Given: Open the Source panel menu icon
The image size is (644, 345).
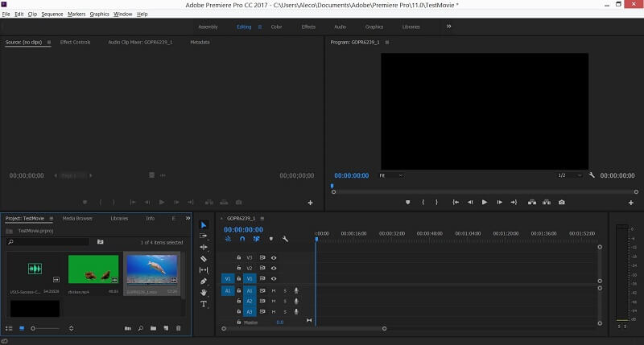Looking at the screenshot, I should 49,43.
